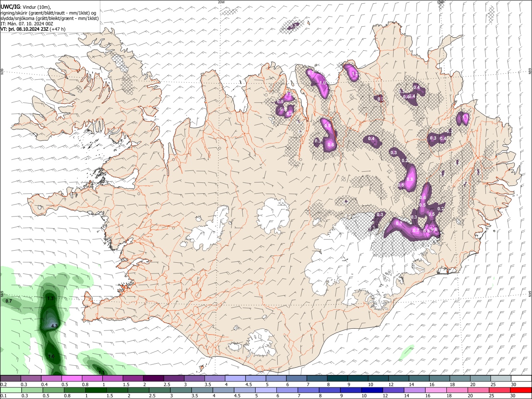Click the '25' label in the snow legend

[493, 384]
